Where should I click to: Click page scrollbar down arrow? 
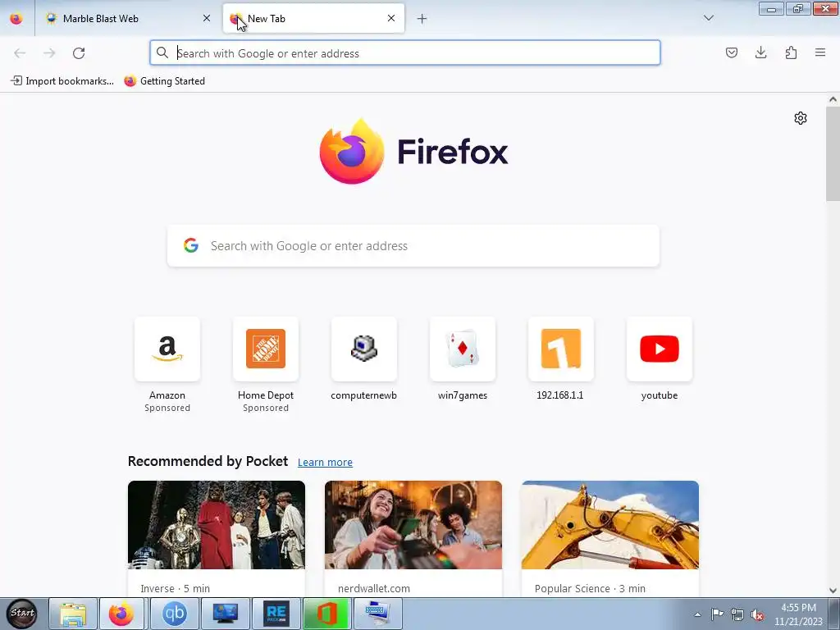(x=833, y=591)
